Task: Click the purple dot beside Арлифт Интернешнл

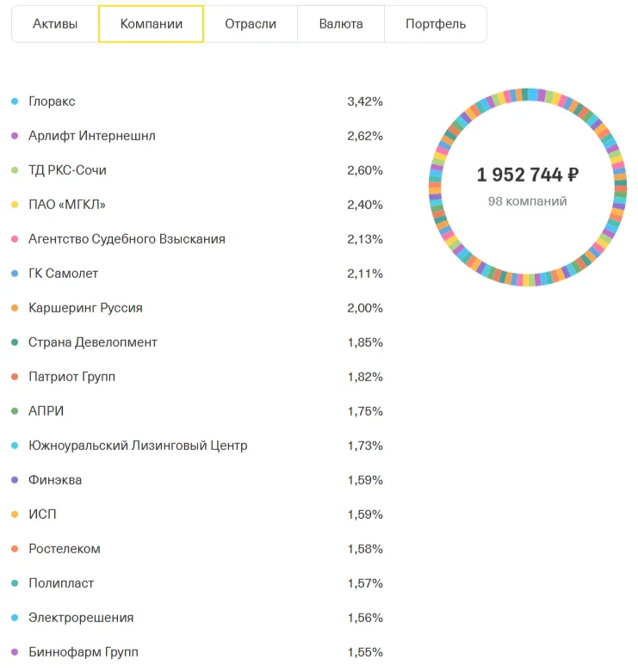Action: [x=15, y=136]
